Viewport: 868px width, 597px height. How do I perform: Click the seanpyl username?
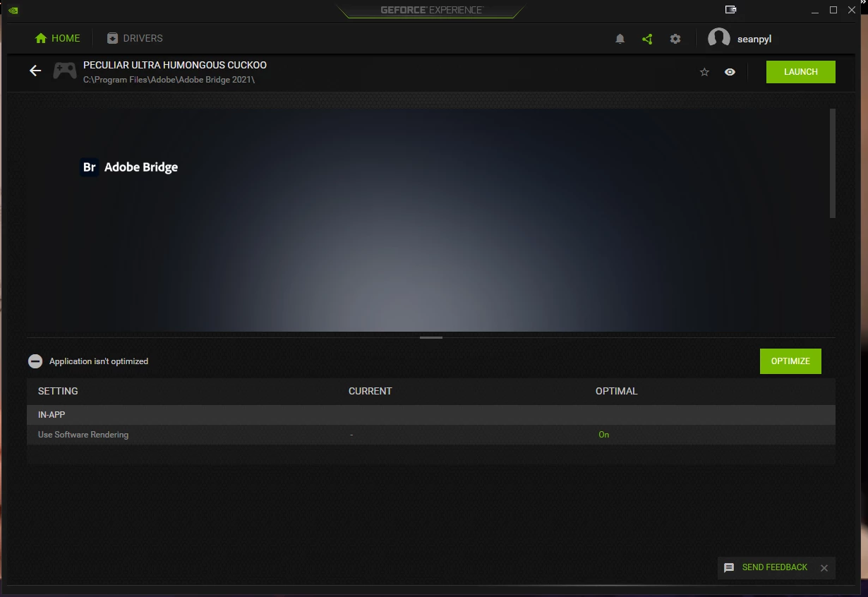tap(754, 40)
